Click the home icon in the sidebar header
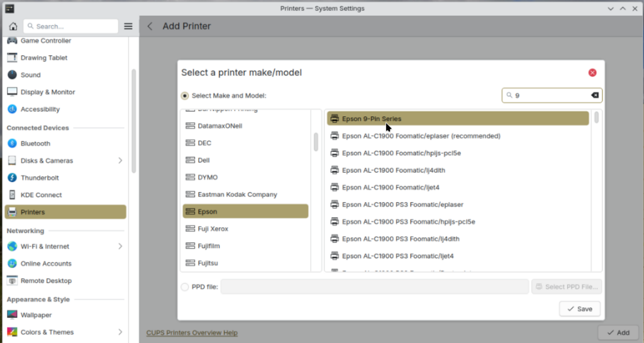Viewport: 644px width, 343px height. (x=13, y=26)
